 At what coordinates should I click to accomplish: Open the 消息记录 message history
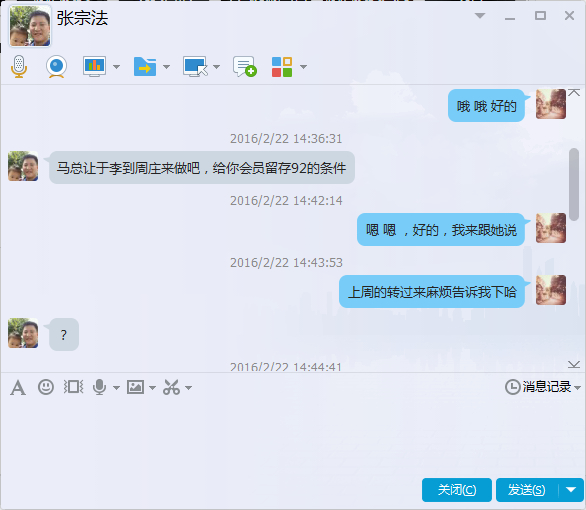coord(542,387)
